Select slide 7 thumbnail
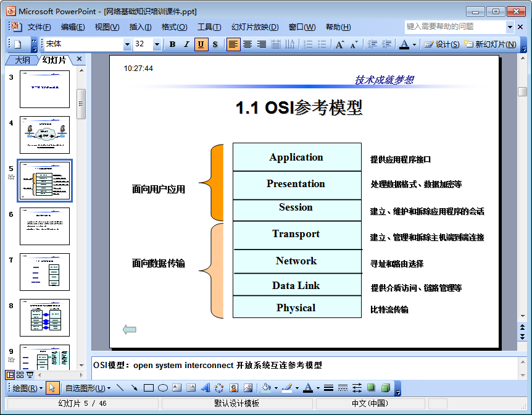This screenshot has width=532, height=415. (44, 272)
